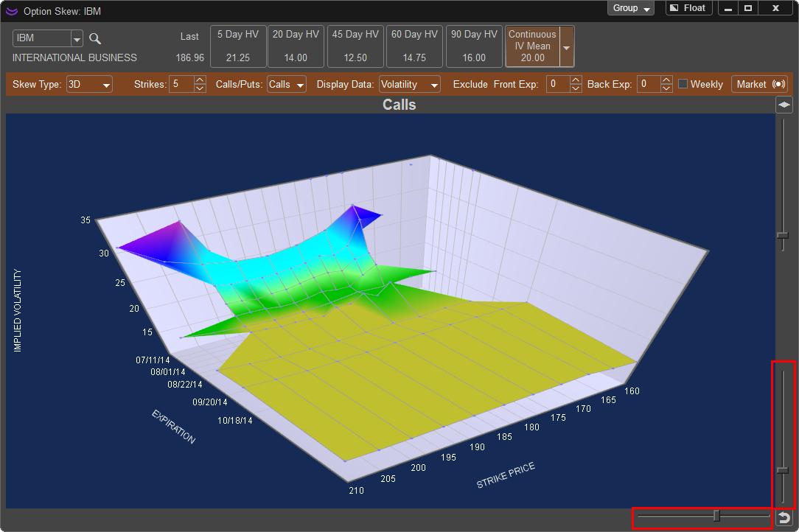Open the symbol IBM dropdown arrow
This screenshot has height=532, width=799.
pyautogui.click(x=77, y=39)
